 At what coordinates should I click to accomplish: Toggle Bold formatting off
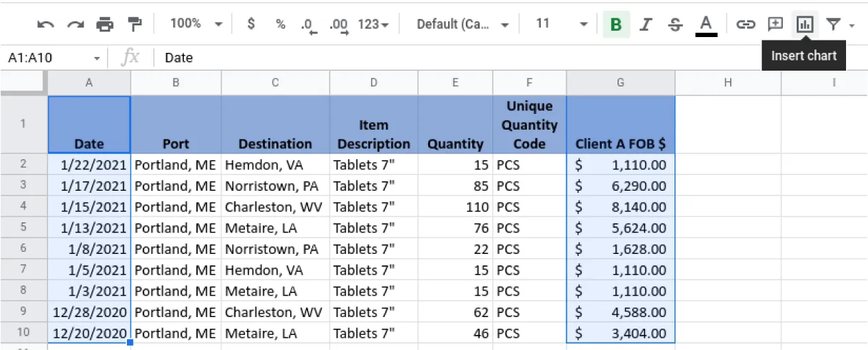pyautogui.click(x=615, y=25)
